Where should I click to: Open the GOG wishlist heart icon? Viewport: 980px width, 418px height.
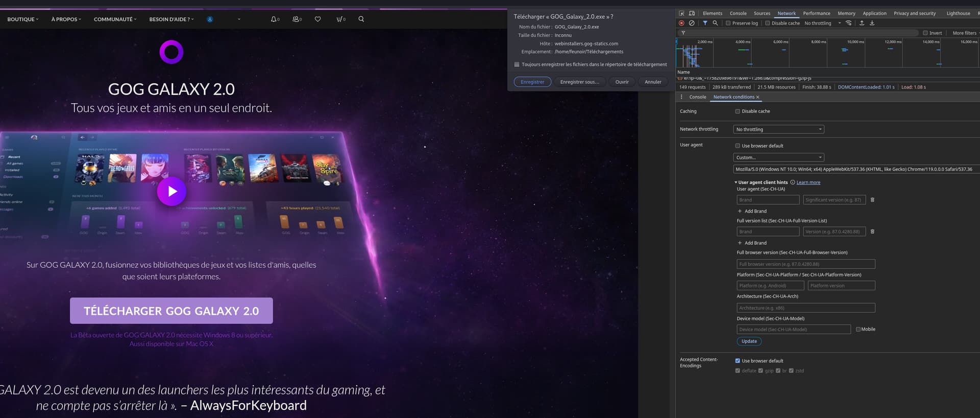[317, 19]
